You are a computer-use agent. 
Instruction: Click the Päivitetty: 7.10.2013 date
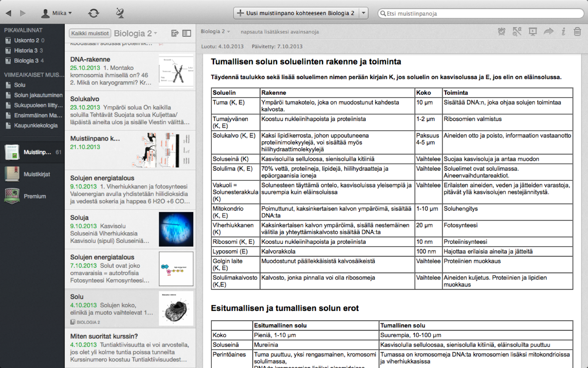277,46
